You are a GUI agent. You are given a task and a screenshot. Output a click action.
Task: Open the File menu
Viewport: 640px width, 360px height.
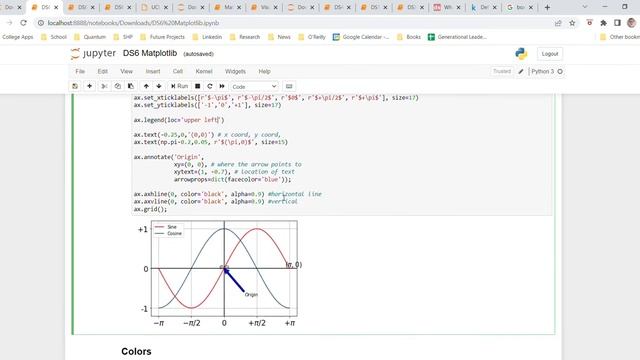tap(80, 71)
